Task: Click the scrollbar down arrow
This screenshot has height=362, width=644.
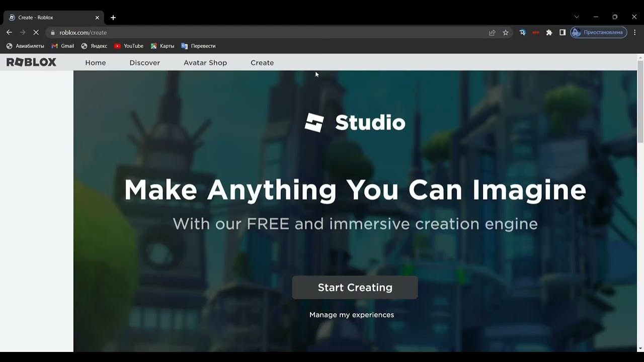Action: (640, 348)
